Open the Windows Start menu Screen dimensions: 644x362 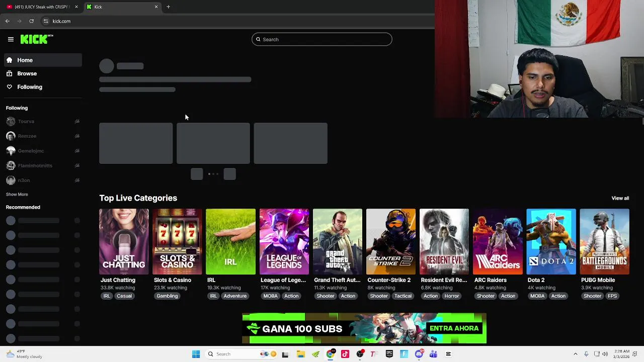pos(196,354)
